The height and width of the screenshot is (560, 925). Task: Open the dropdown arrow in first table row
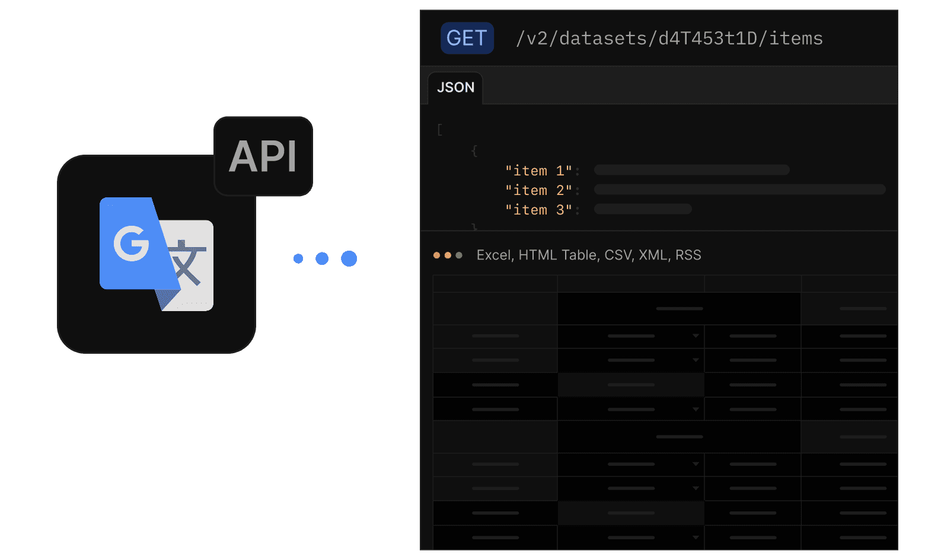pyautogui.click(x=696, y=336)
